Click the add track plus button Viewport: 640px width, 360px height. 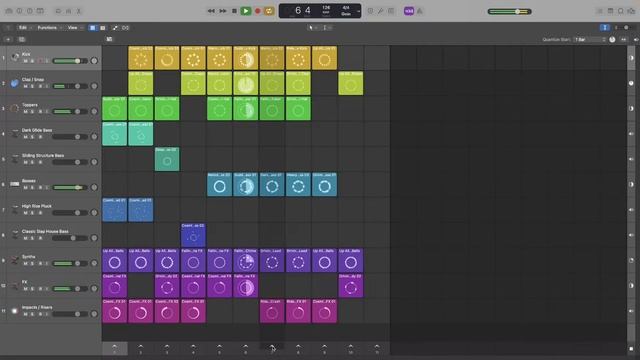coord(8,39)
